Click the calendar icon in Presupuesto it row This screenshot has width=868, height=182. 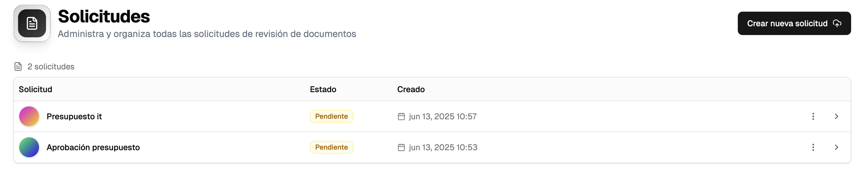[x=401, y=116]
